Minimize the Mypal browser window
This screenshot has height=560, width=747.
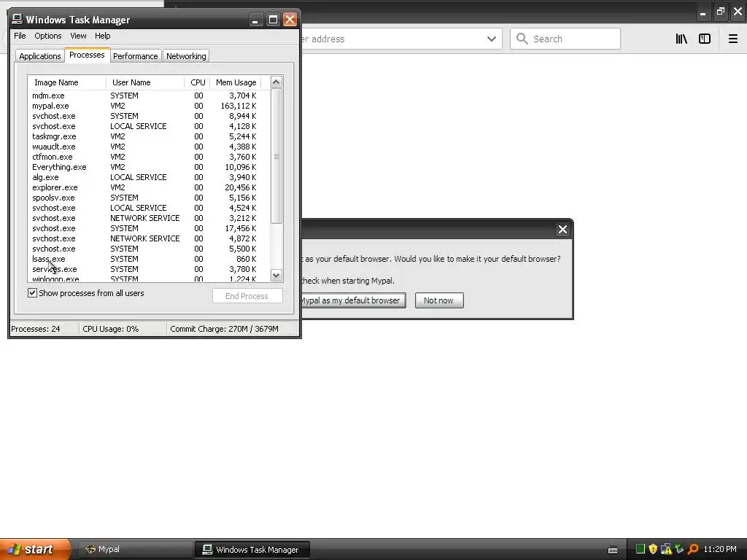pyautogui.click(x=703, y=13)
